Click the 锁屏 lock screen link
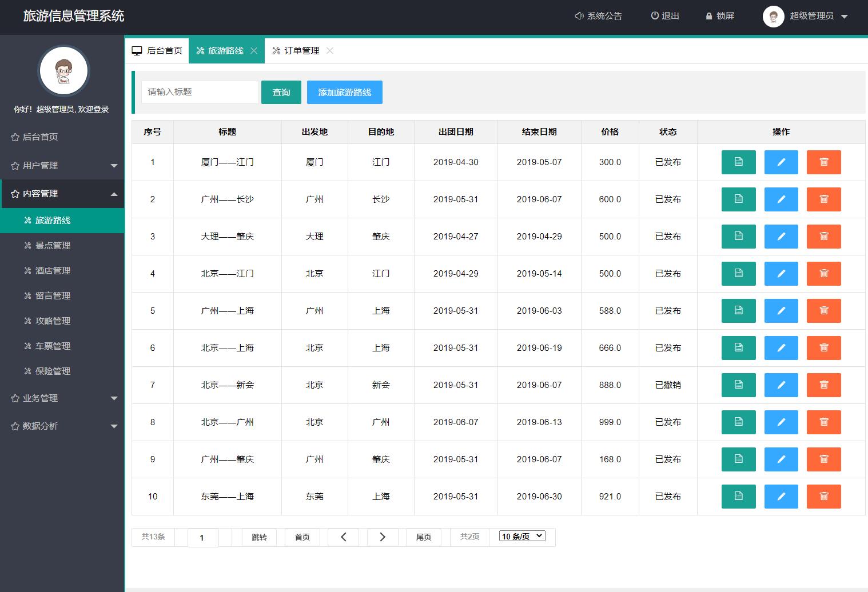The height and width of the screenshot is (592, 868). tap(720, 16)
